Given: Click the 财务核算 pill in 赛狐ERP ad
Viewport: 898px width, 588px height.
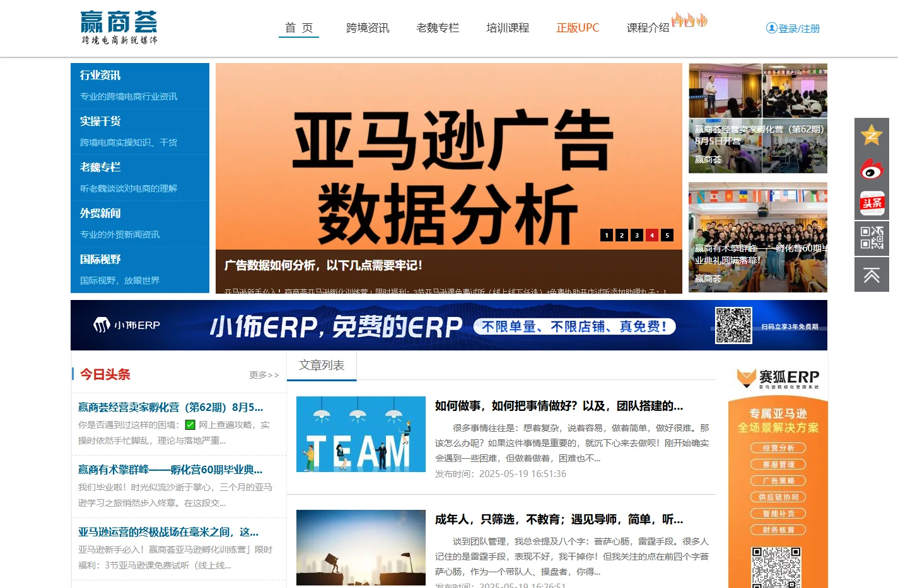Looking at the screenshot, I should [778, 530].
